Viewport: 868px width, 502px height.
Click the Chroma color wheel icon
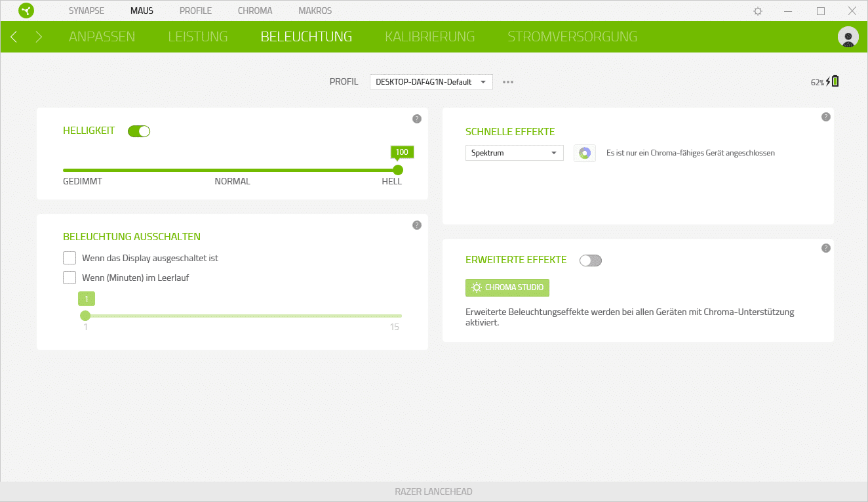584,153
